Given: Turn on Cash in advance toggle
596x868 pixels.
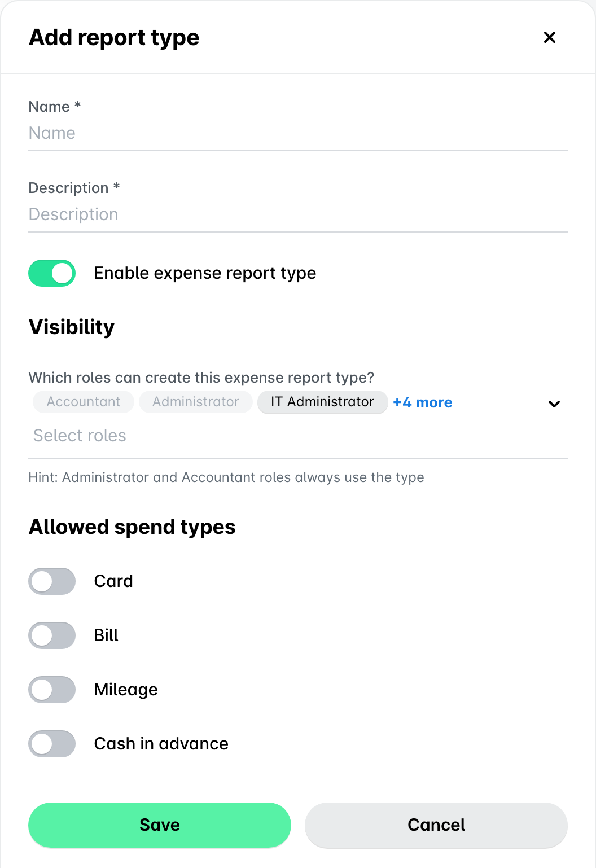Looking at the screenshot, I should coord(52,744).
